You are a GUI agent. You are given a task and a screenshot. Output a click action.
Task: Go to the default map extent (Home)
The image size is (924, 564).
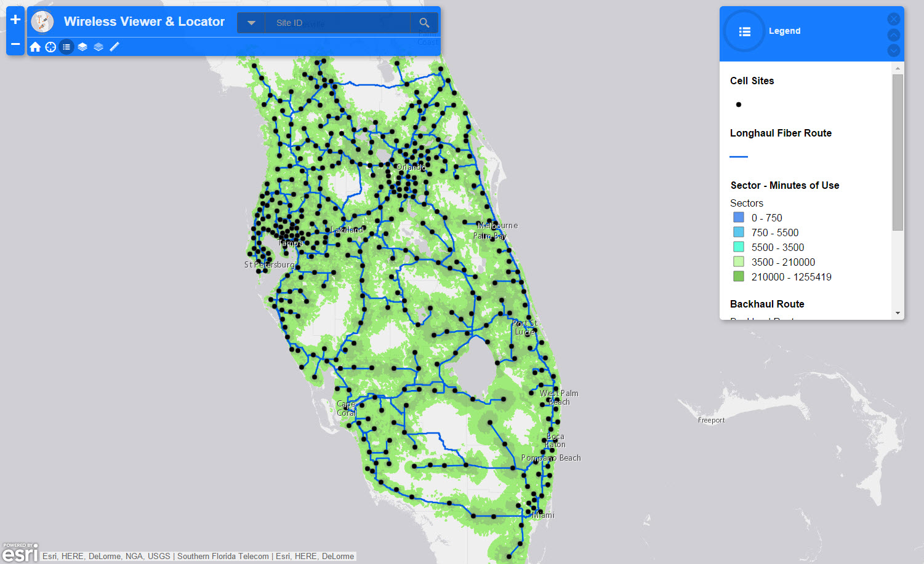(x=35, y=47)
